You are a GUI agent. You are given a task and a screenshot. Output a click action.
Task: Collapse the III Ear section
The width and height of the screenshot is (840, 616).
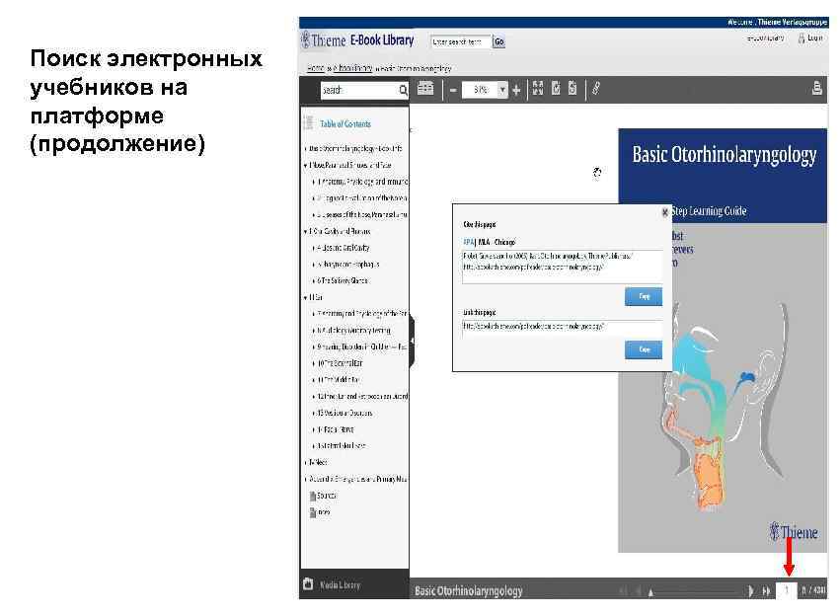point(305,298)
